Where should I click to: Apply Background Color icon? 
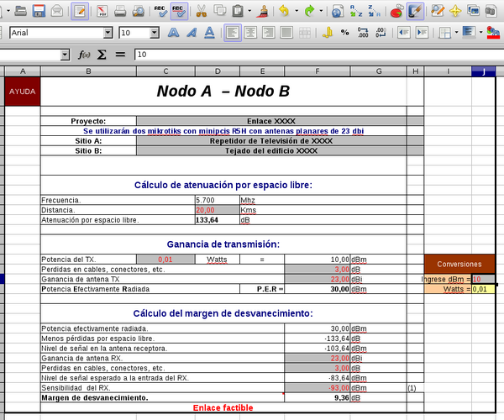469,33
